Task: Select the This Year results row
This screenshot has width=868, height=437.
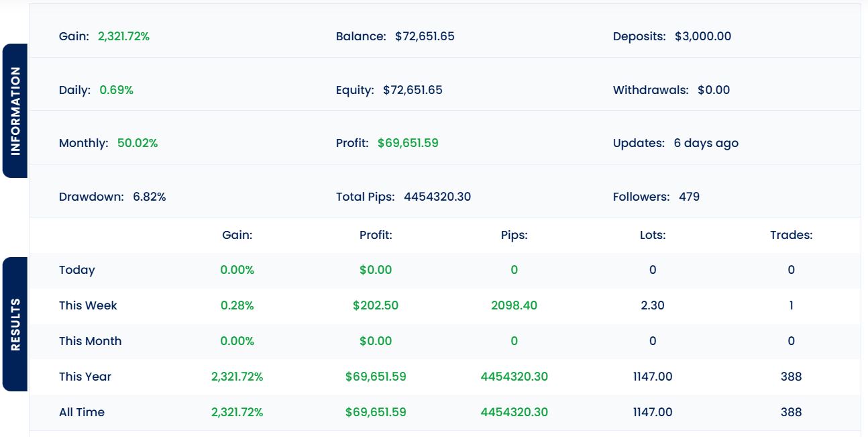Action: pos(84,377)
